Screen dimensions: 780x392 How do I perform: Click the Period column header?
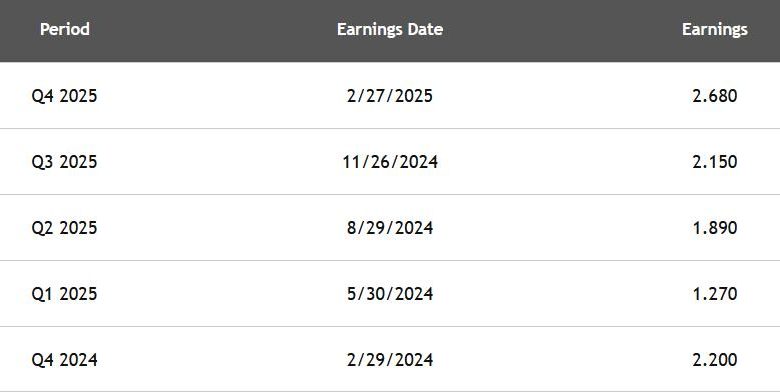point(65,29)
